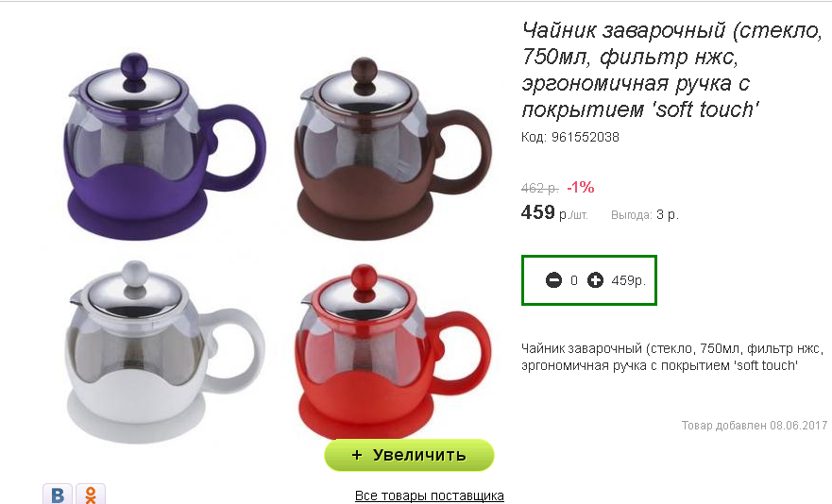Click the red -1% discount label
This screenshot has width=832, height=504.
coord(581,187)
